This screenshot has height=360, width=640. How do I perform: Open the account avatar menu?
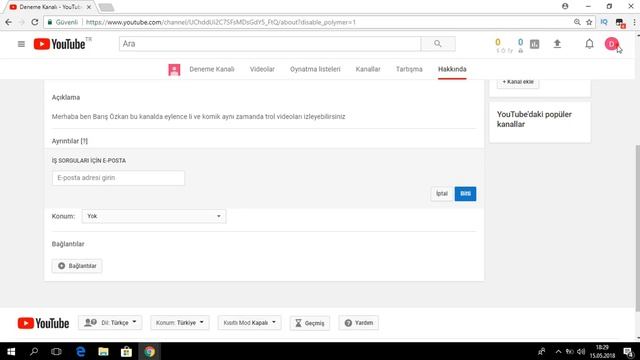click(611, 44)
